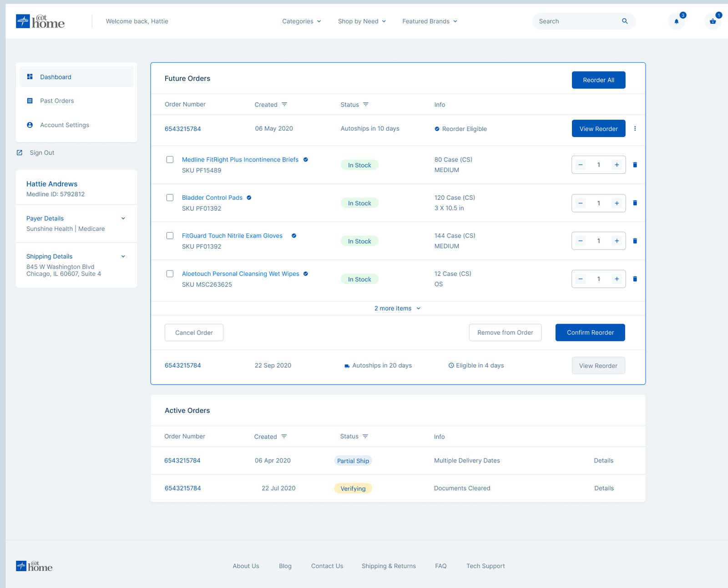The image size is (728, 588).
Task: Open the shopping basket icon
Action: click(713, 21)
